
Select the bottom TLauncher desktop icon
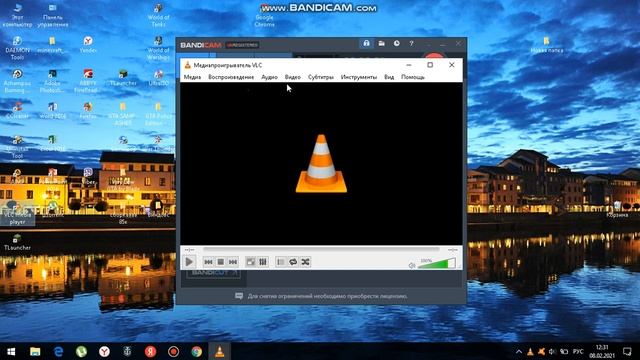(x=17, y=242)
